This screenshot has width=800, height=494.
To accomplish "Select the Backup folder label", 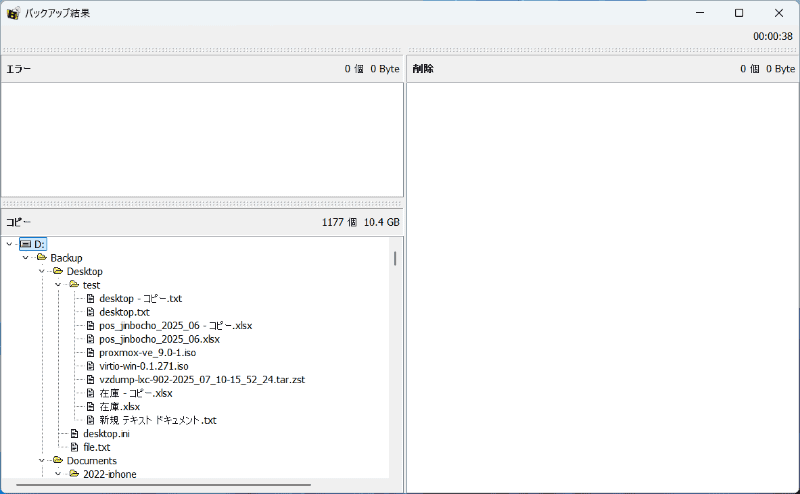I will click(x=66, y=258).
